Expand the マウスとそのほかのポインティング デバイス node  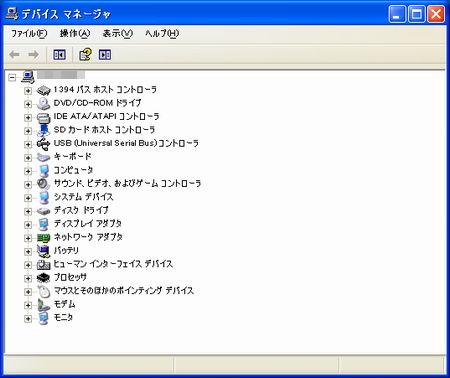point(28,292)
